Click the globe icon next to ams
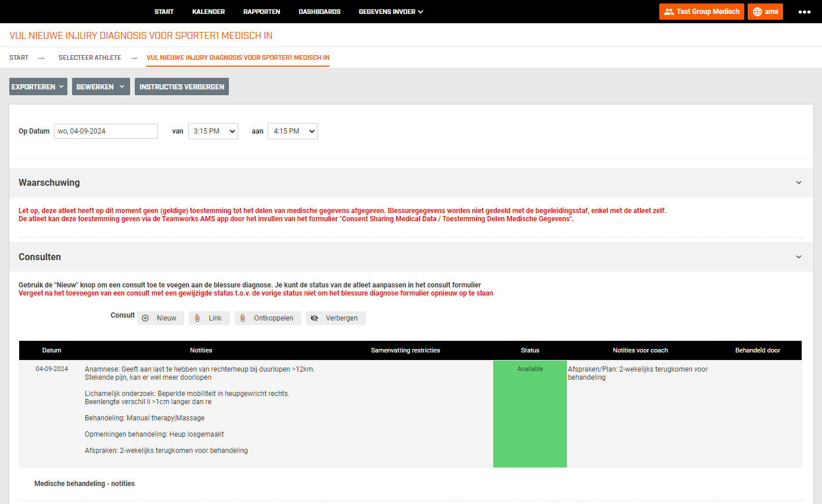 tap(757, 12)
